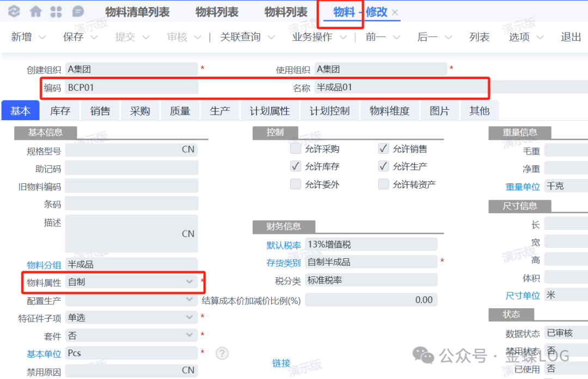Switch to the 库存 tab
588x379 pixels.
point(60,111)
